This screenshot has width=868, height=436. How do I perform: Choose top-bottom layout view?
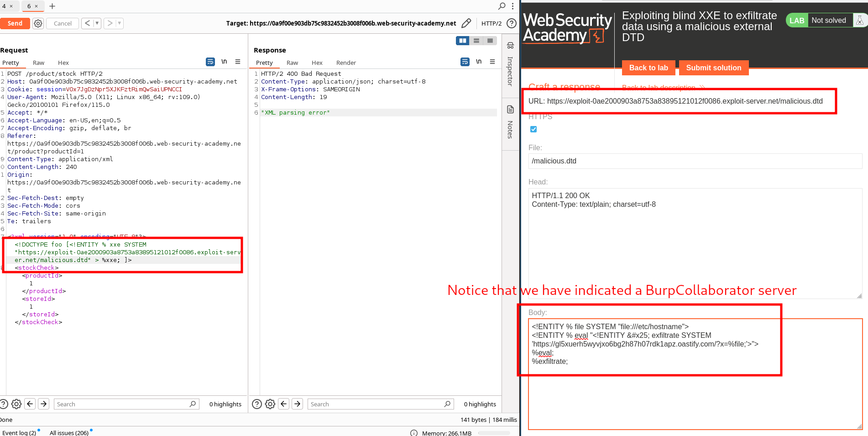tap(476, 41)
